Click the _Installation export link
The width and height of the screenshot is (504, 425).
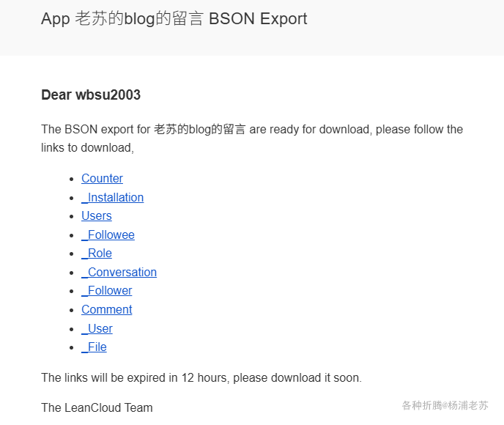click(x=112, y=197)
